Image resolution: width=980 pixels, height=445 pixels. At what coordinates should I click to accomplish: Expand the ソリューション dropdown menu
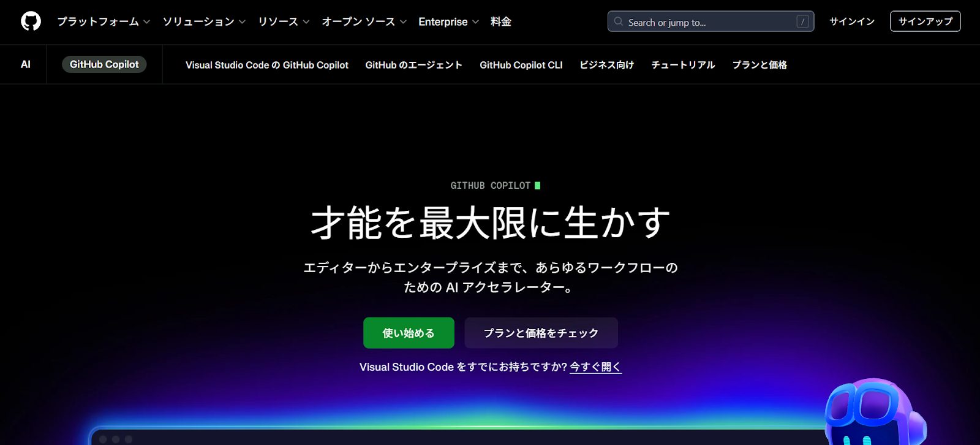(x=204, y=21)
